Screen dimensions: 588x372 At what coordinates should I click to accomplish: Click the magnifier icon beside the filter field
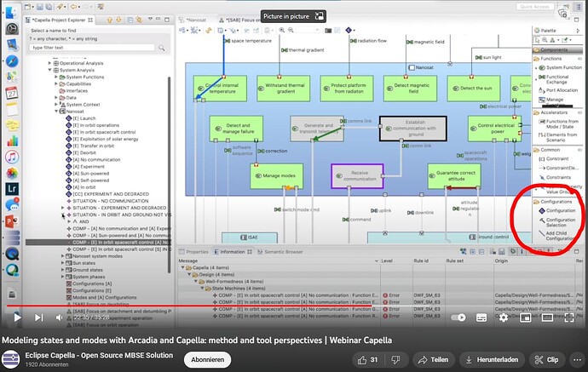pyautogui.click(x=162, y=48)
